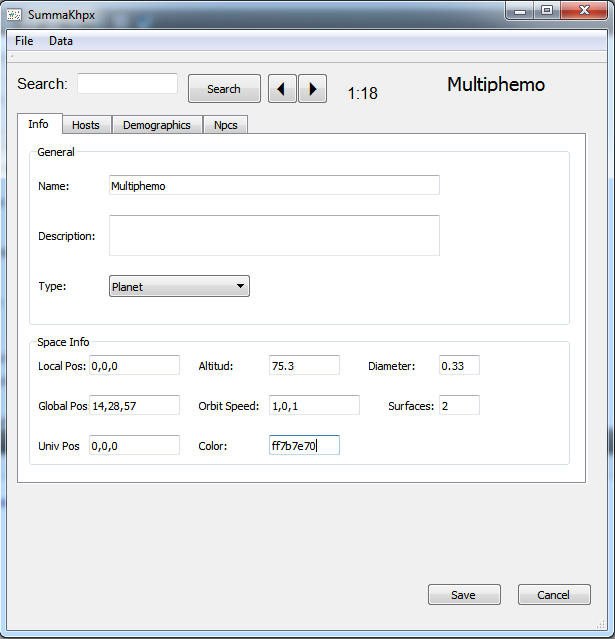
Task: Click the record counter text 1:18
Action: click(x=362, y=93)
